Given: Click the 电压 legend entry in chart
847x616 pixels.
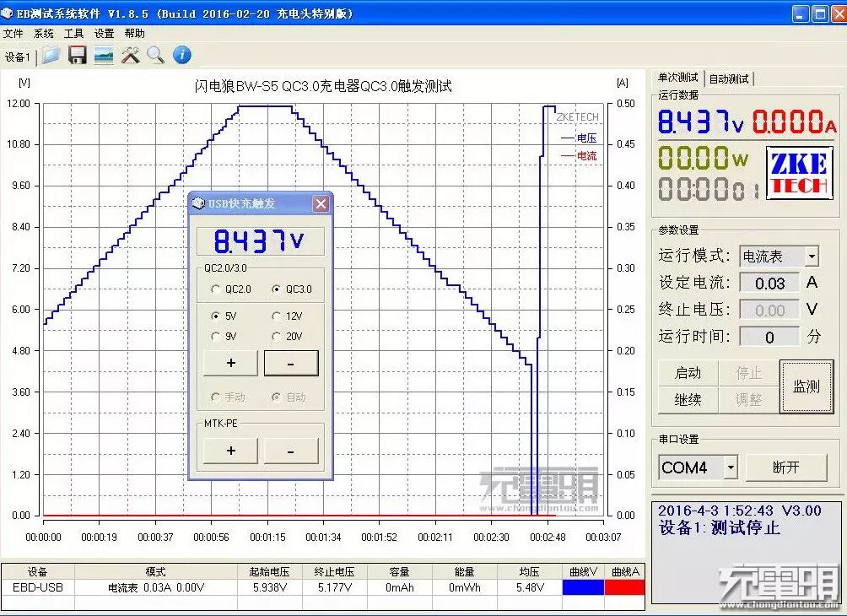Looking at the screenshot, I should [579, 138].
